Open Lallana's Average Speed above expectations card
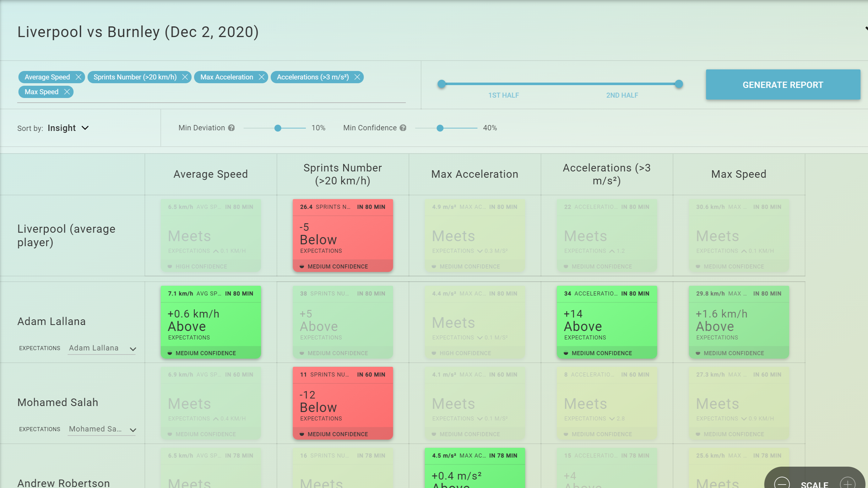This screenshot has width=868, height=488. [x=211, y=322]
